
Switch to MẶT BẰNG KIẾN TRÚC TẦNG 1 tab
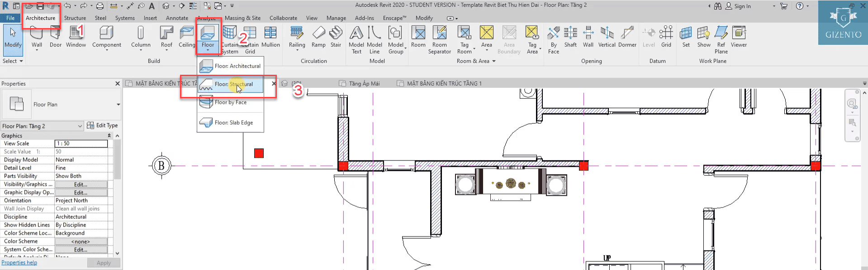pos(440,83)
